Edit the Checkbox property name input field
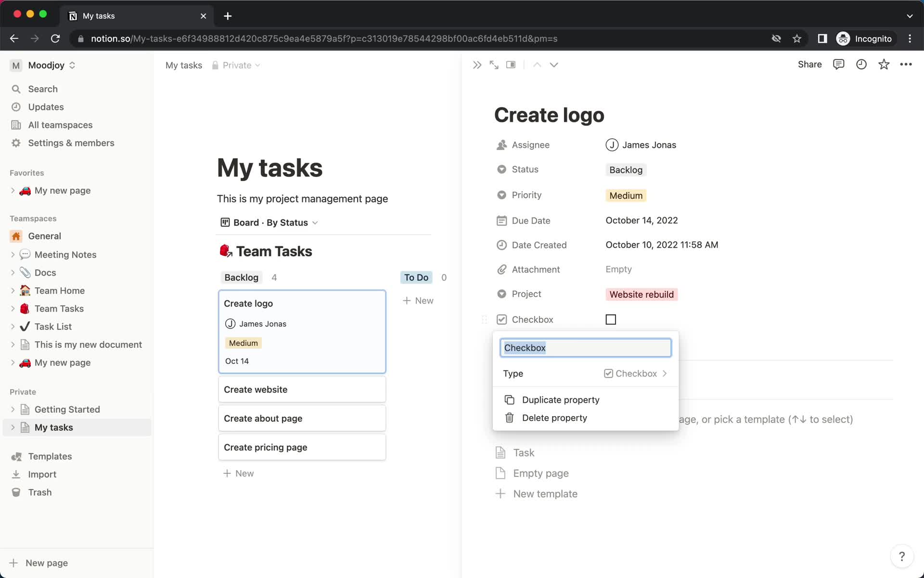The width and height of the screenshot is (924, 578). tap(585, 348)
